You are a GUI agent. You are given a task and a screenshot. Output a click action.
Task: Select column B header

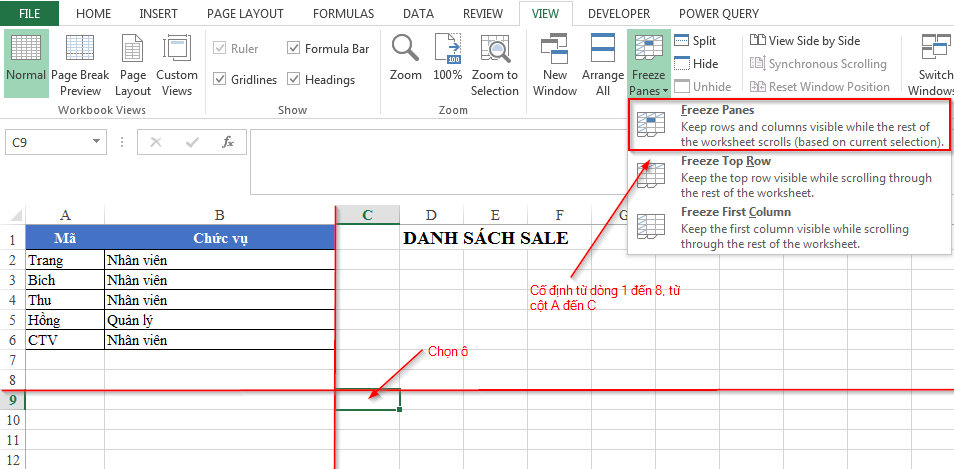click(220, 215)
